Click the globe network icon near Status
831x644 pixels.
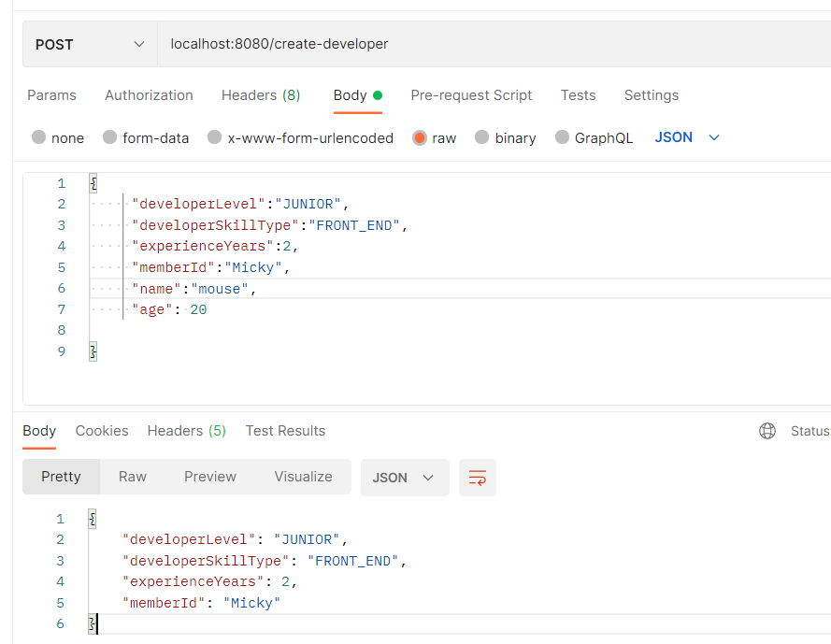coord(767,431)
